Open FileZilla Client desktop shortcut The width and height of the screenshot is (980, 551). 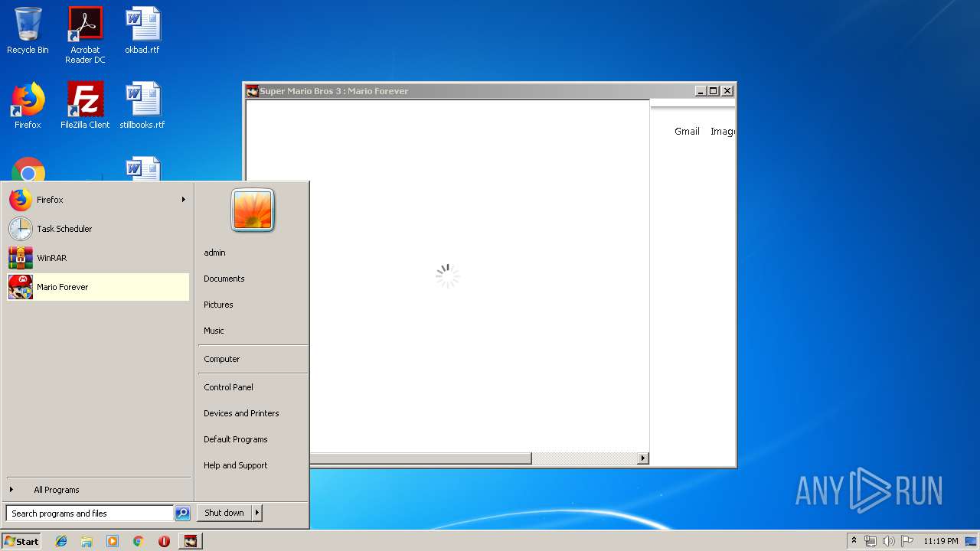tap(85, 106)
